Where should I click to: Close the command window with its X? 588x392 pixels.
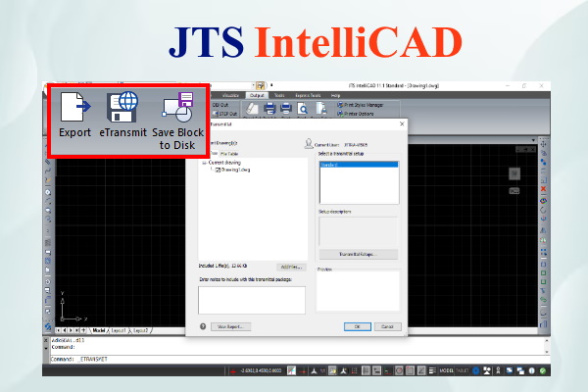[46, 340]
